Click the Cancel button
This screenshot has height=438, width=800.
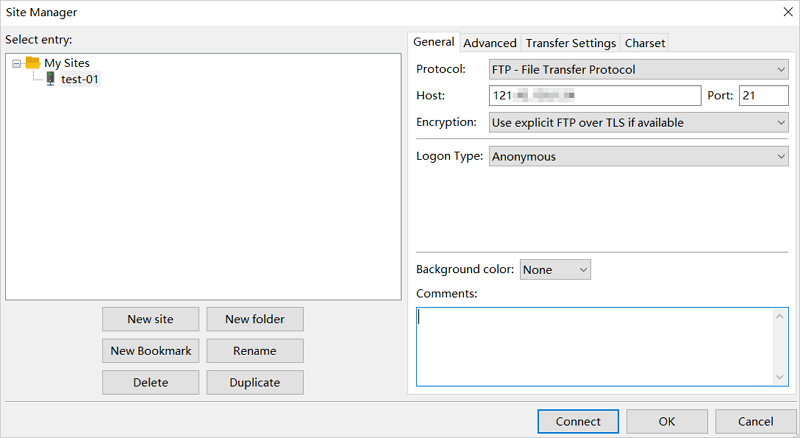pos(756,421)
